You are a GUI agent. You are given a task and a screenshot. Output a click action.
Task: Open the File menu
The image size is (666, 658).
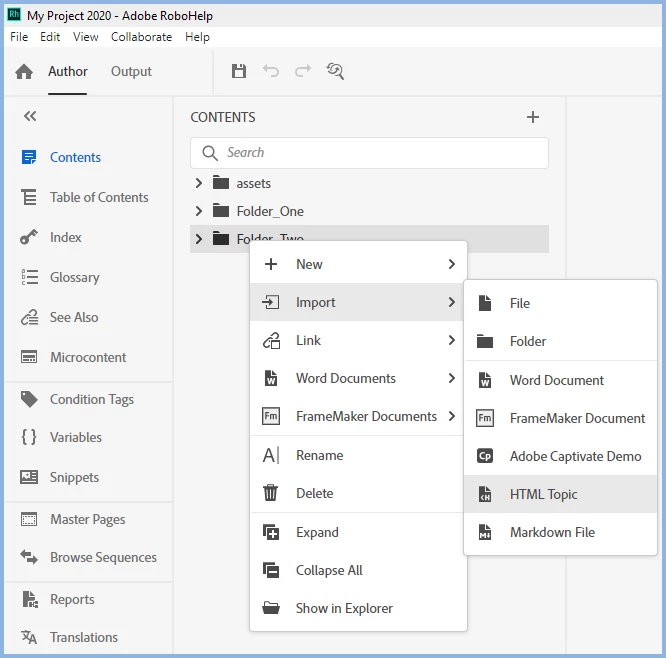click(19, 37)
